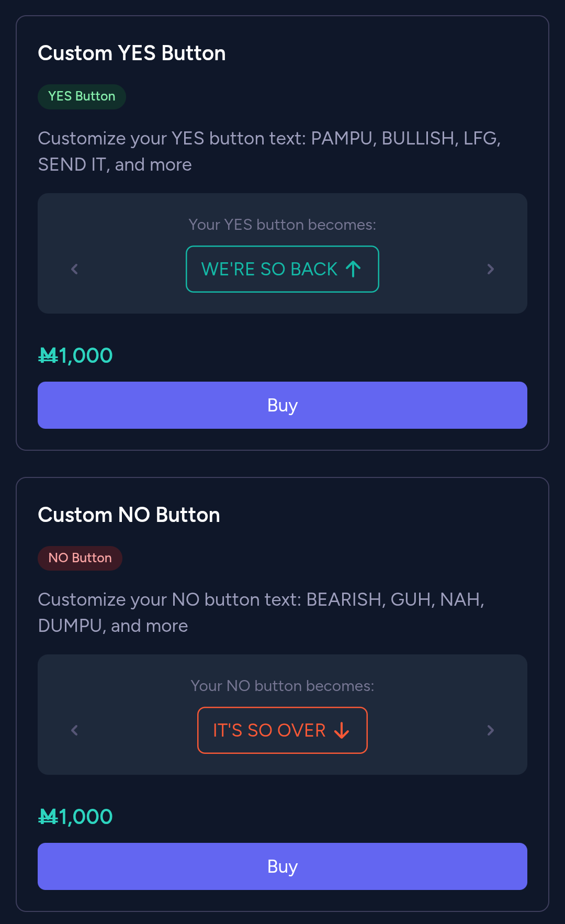The width and height of the screenshot is (565, 924).
Task: Click the IT'S SO OVER preview button
Action: pos(270,730)
